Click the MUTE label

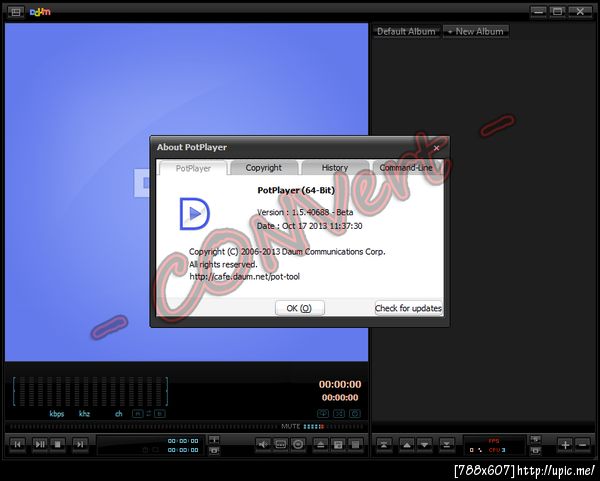click(291, 426)
